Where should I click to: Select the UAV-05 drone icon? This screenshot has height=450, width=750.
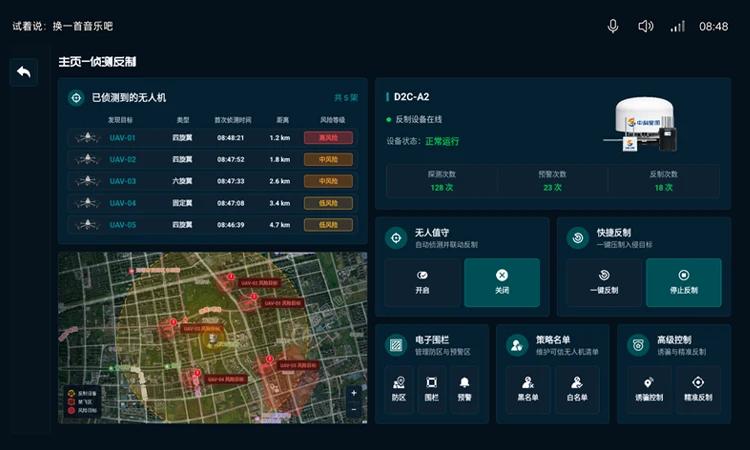[x=88, y=225]
